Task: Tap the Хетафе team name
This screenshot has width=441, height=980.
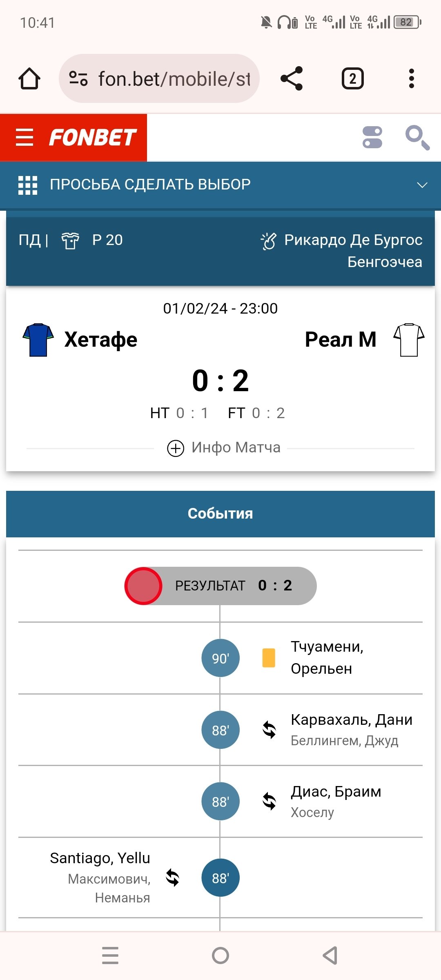Action: click(100, 340)
